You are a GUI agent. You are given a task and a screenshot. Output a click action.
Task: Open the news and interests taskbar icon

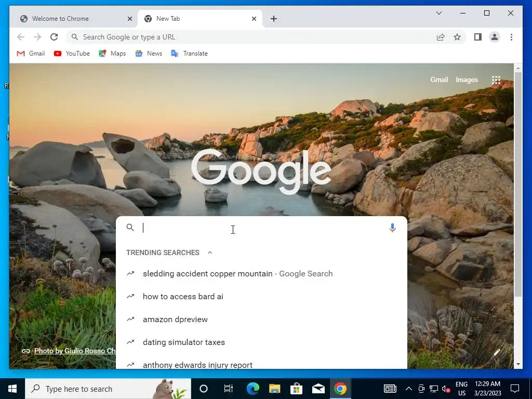tap(390, 389)
